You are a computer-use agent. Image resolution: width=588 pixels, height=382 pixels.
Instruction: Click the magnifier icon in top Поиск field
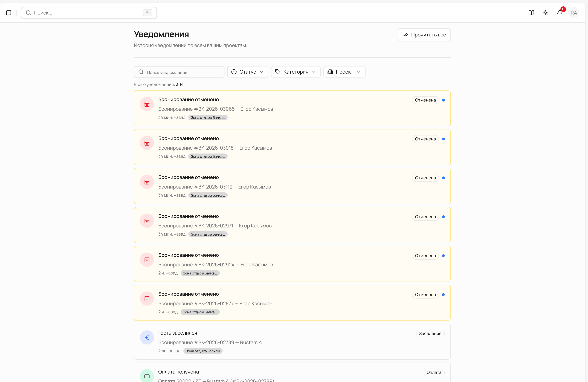tap(28, 13)
